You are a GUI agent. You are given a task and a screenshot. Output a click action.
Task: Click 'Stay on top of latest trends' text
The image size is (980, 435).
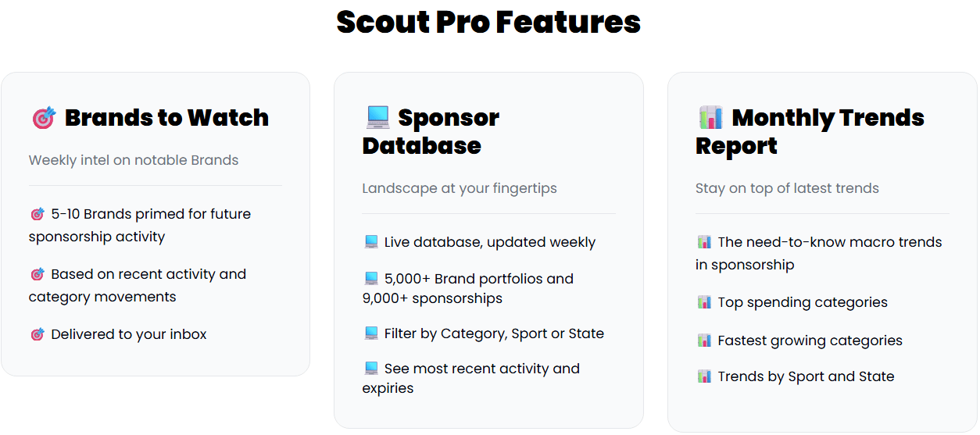coord(787,188)
